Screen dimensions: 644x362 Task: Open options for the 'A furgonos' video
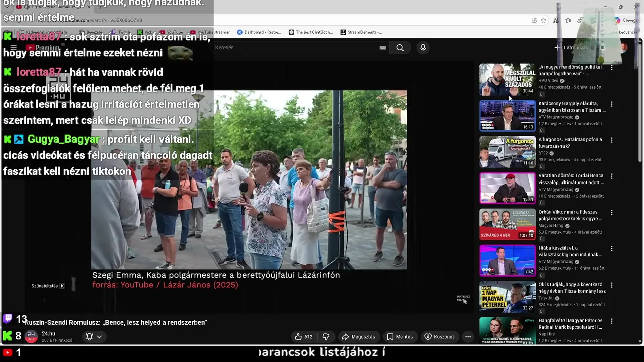pyautogui.click(x=612, y=140)
